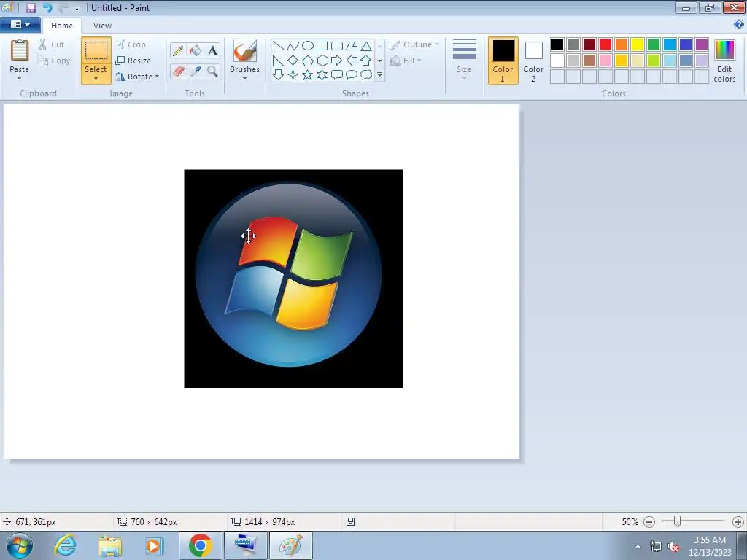The width and height of the screenshot is (747, 560).
Task: Select the Four-point star shape
Action: click(x=293, y=75)
